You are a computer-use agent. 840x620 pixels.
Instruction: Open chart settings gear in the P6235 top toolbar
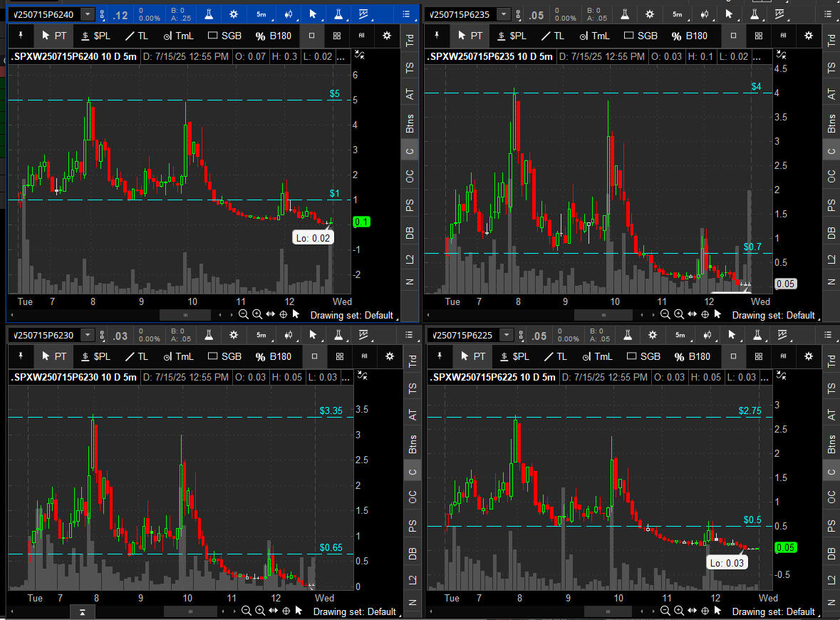click(649, 14)
